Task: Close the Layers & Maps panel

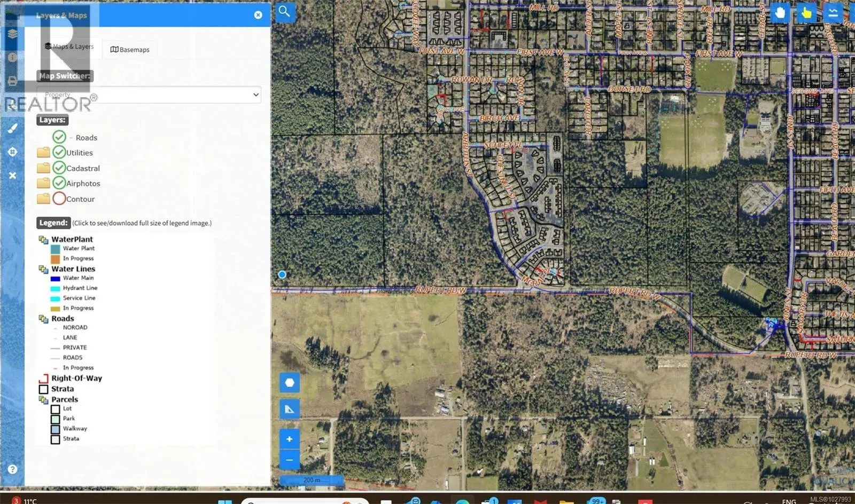Action: pos(258,15)
